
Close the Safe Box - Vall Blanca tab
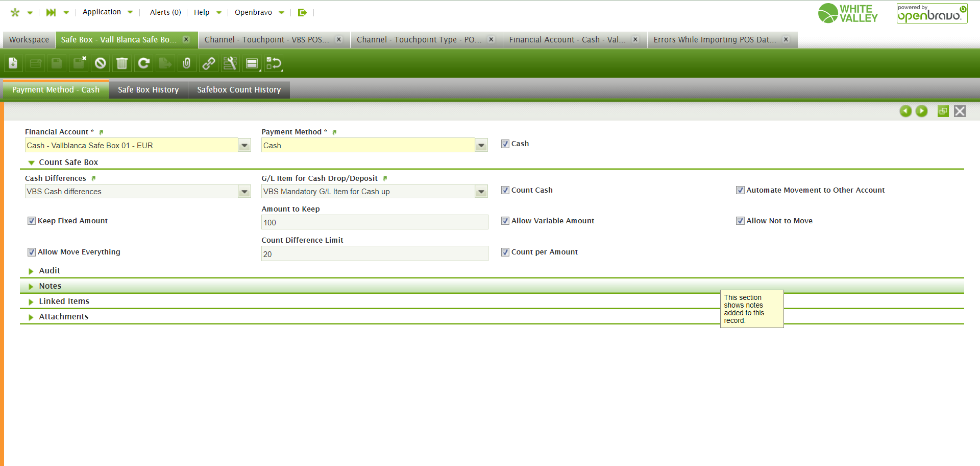tap(186, 39)
